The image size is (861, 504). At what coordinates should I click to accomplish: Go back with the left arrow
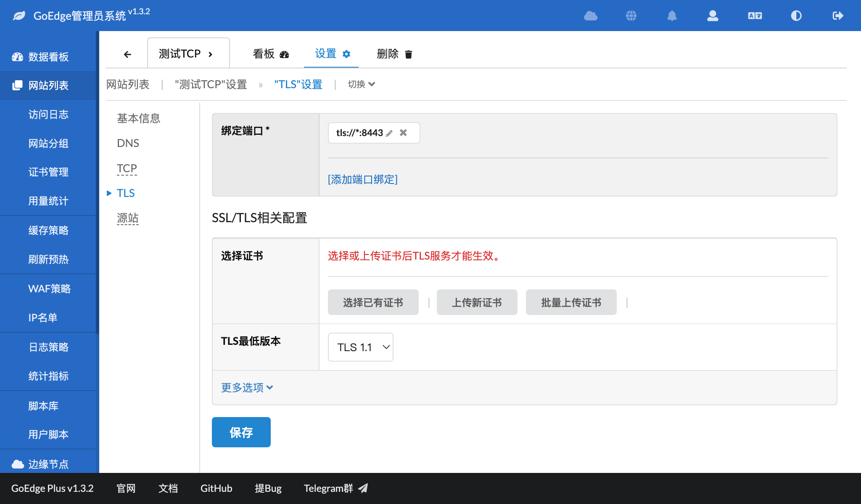pos(127,54)
